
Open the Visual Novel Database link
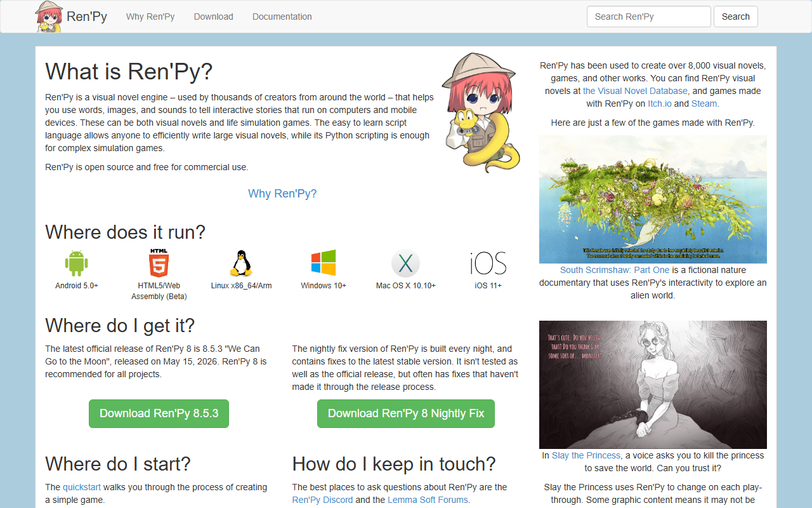(x=636, y=91)
